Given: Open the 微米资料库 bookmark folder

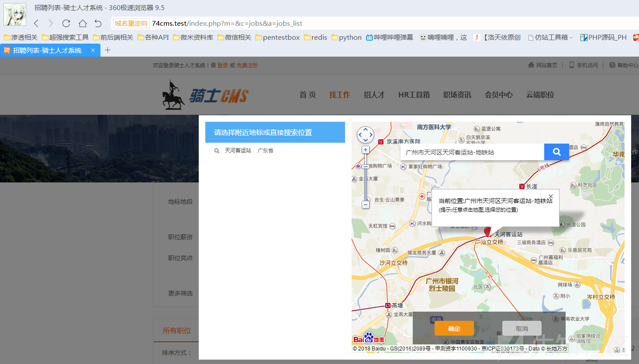Looking at the screenshot, I should pos(193,38).
